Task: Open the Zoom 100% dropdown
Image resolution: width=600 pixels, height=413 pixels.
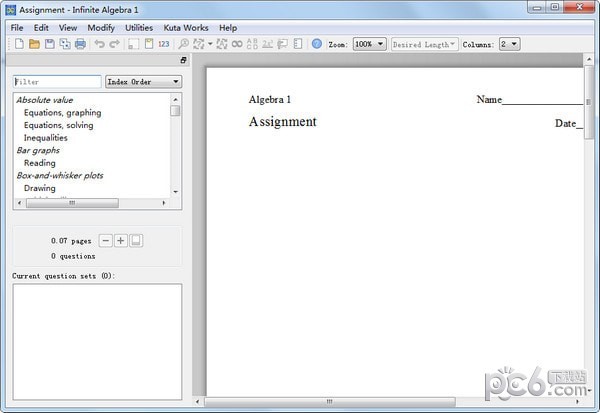Action: (x=370, y=44)
